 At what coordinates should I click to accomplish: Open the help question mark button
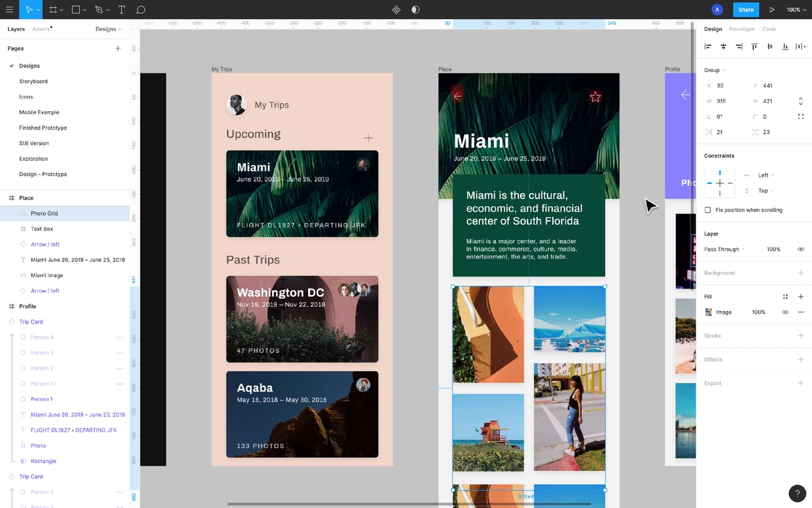tap(797, 493)
